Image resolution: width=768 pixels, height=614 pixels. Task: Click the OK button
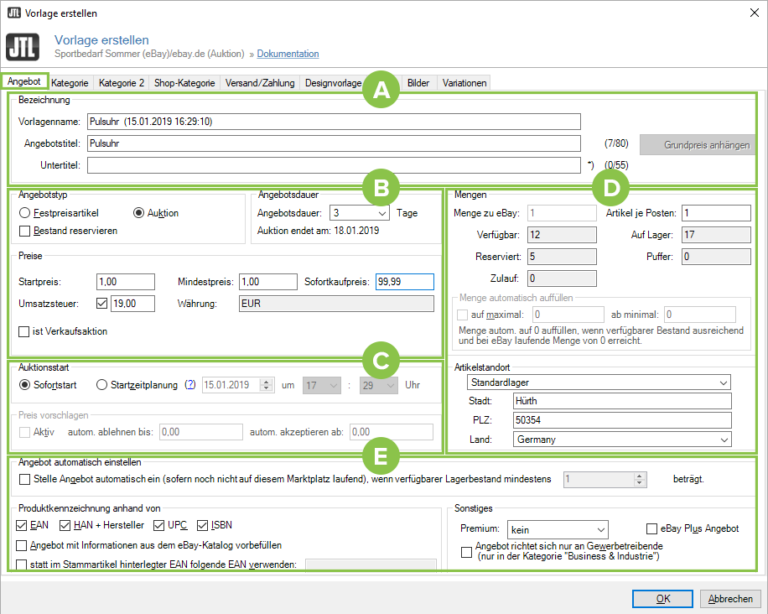[x=663, y=598]
